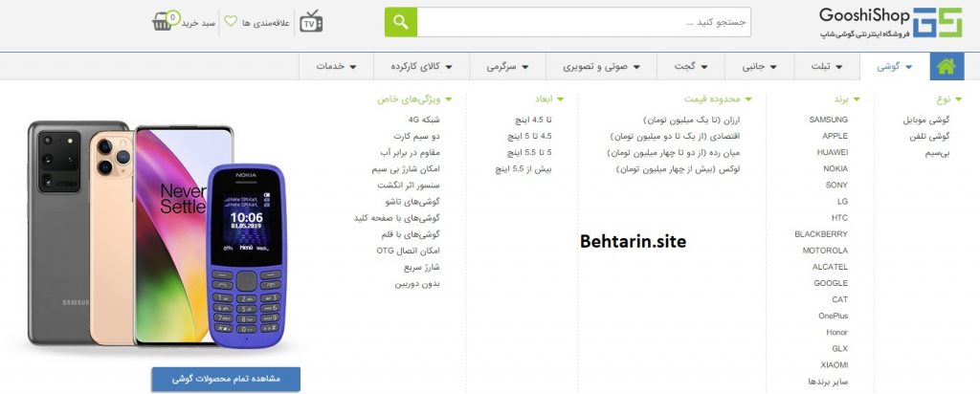Screen dimensions: 980x394
Task: Collapse the محدوده قیمت column header
Action: [718, 99]
